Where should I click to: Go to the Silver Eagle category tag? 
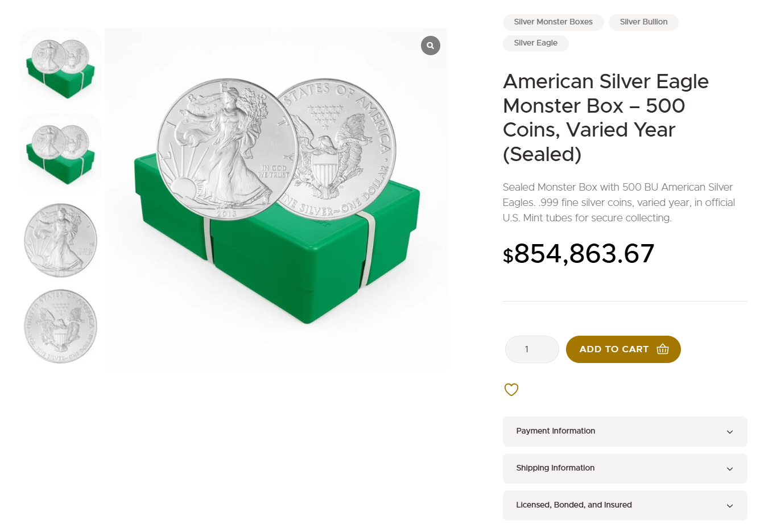(x=535, y=43)
